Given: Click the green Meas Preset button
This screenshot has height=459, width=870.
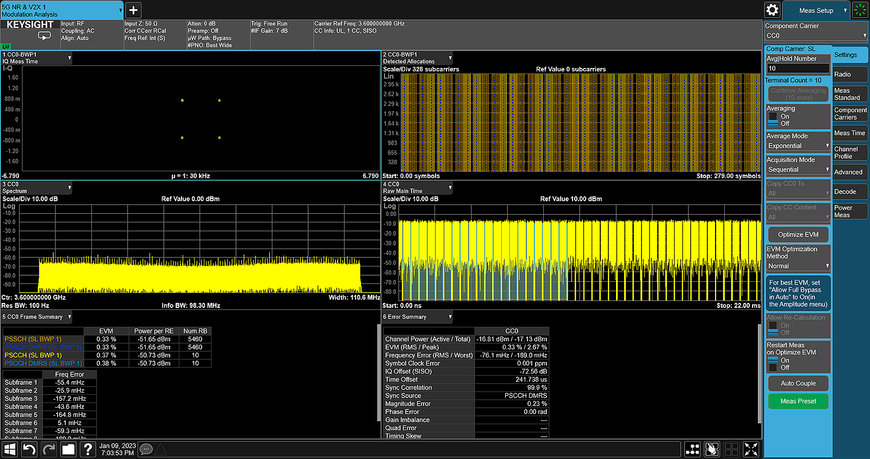Looking at the screenshot, I should (798, 401).
